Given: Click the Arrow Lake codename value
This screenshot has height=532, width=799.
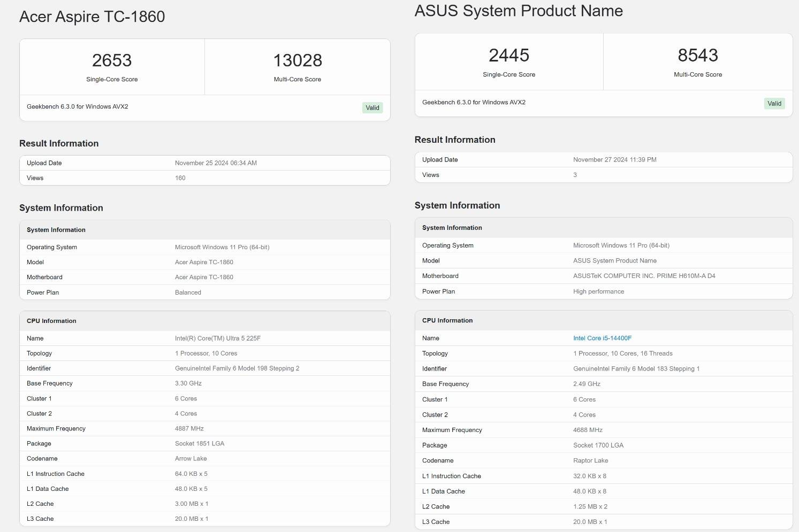Looking at the screenshot, I should [191, 459].
